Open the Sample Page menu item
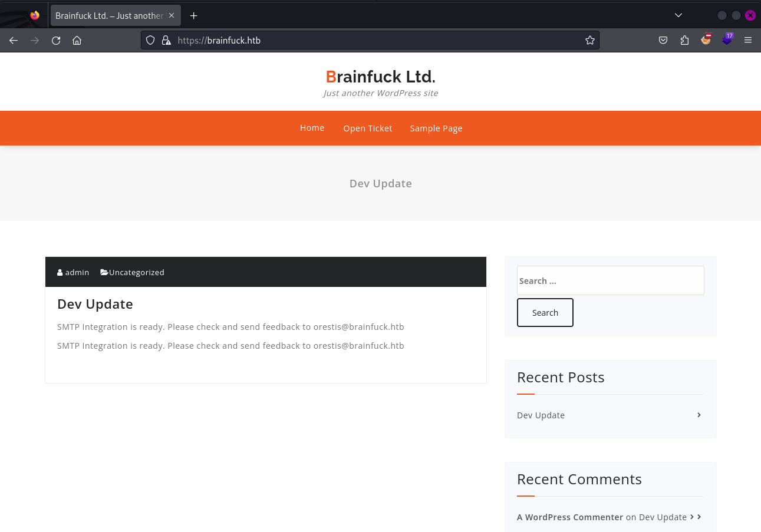The height and width of the screenshot is (532, 761). (436, 128)
